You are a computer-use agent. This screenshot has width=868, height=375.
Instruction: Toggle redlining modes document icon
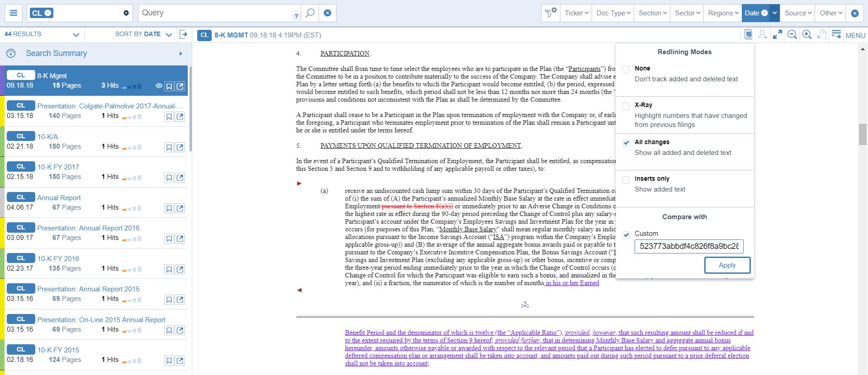748,35
